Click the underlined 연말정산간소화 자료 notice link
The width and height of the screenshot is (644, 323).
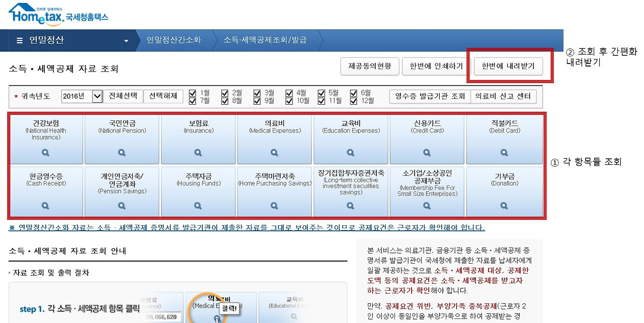click(247, 228)
